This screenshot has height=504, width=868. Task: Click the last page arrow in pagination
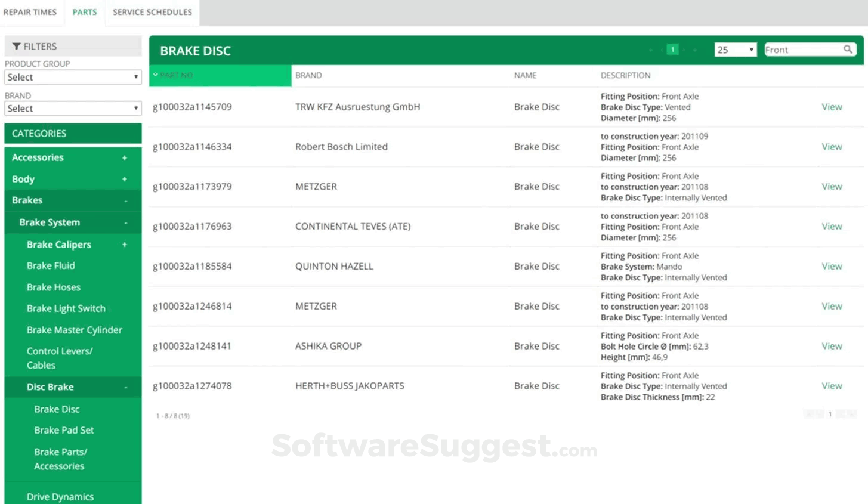(x=695, y=50)
